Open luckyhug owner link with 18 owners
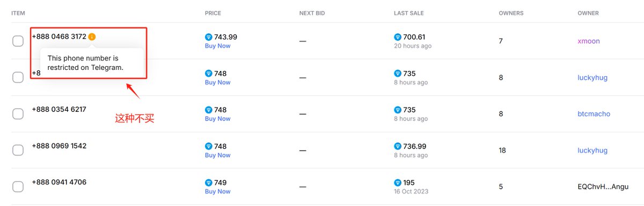Image resolution: width=644 pixels, height=206 pixels. point(592,151)
